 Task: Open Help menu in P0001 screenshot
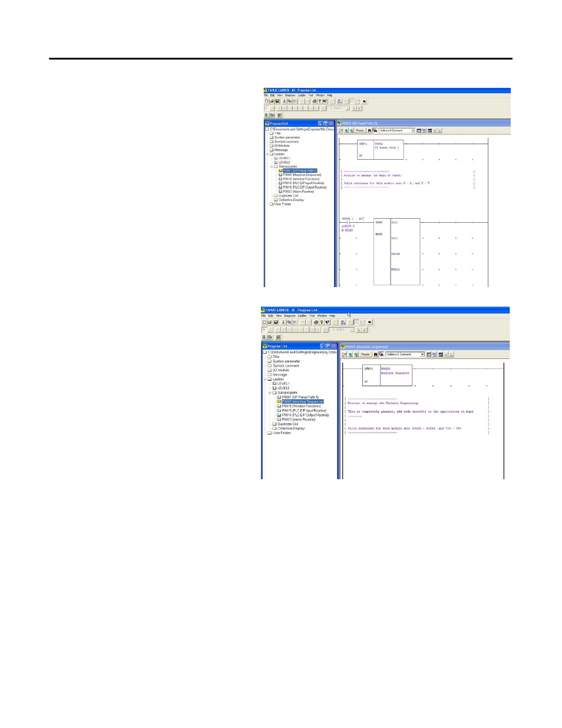pyautogui.click(x=330, y=95)
